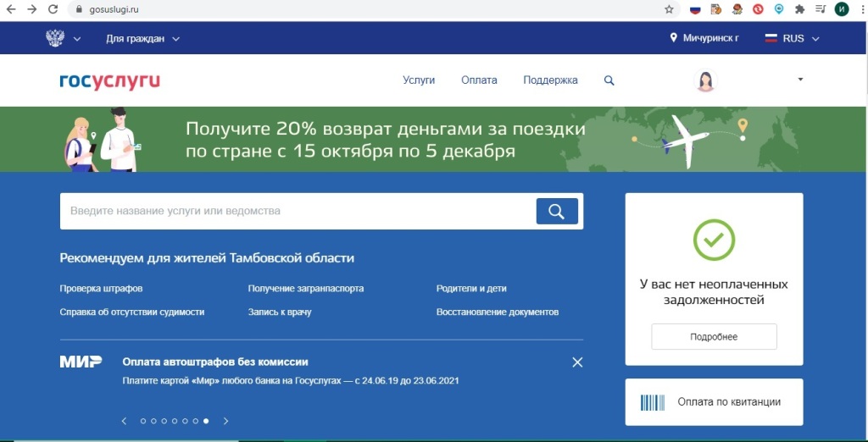
Task: Open the Оплата menu item
Action: (479, 80)
